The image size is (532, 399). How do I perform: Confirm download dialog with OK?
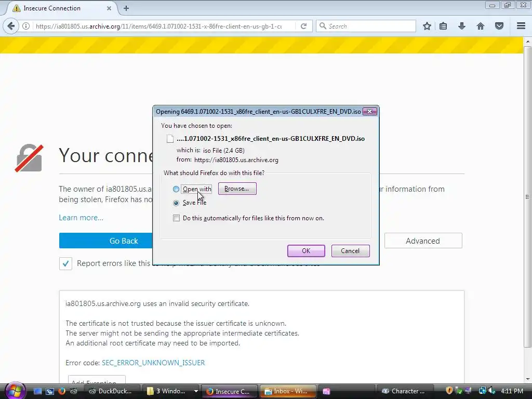click(x=306, y=251)
